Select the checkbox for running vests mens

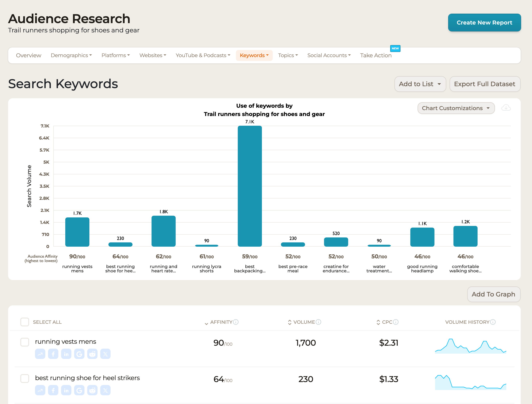click(25, 342)
